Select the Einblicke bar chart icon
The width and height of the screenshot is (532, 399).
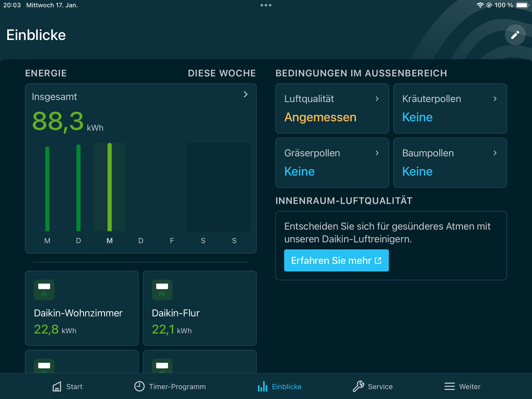[x=263, y=386]
